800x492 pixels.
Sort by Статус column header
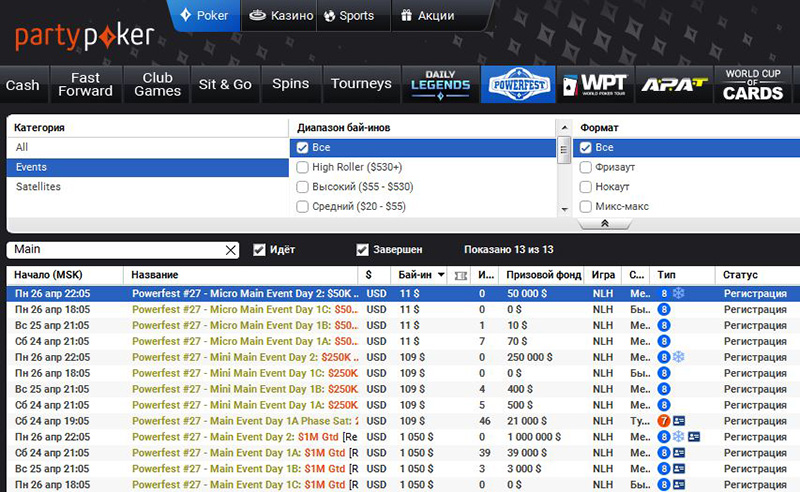click(758, 275)
